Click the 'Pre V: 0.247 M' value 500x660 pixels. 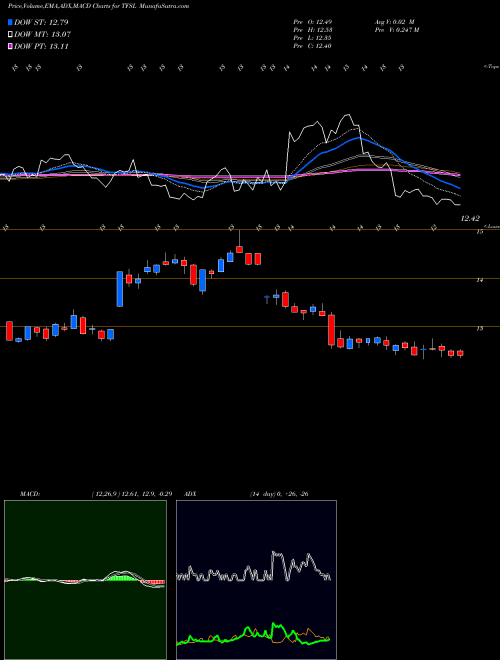click(x=398, y=30)
